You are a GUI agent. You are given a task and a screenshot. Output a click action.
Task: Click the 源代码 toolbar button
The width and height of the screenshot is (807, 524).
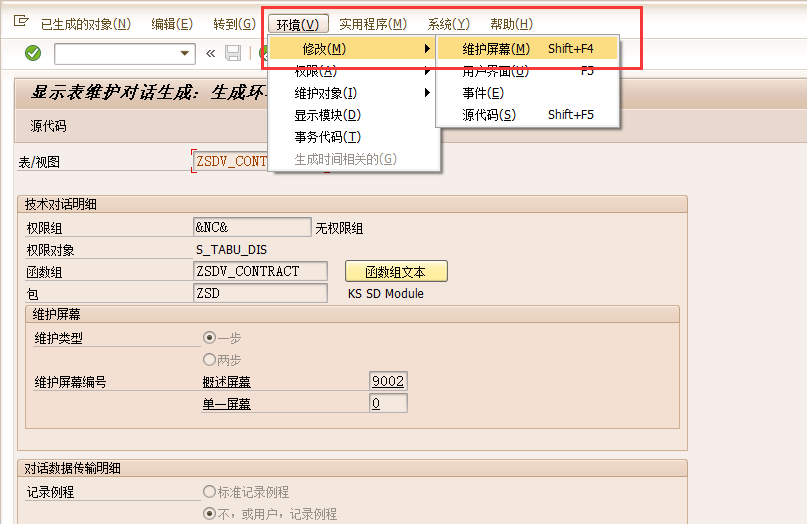(48, 126)
